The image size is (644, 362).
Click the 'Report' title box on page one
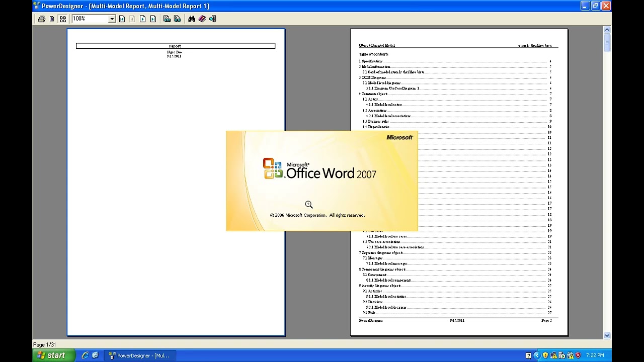(x=176, y=46)
